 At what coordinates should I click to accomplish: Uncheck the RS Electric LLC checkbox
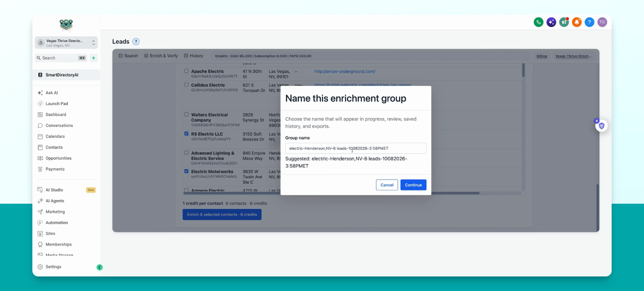point(186,133)
